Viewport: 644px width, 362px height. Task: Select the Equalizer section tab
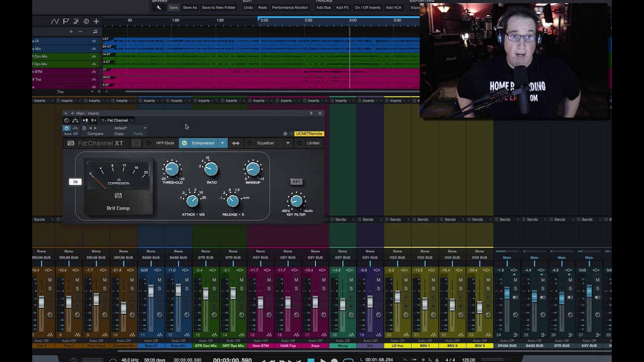click(x=266, y=143)
